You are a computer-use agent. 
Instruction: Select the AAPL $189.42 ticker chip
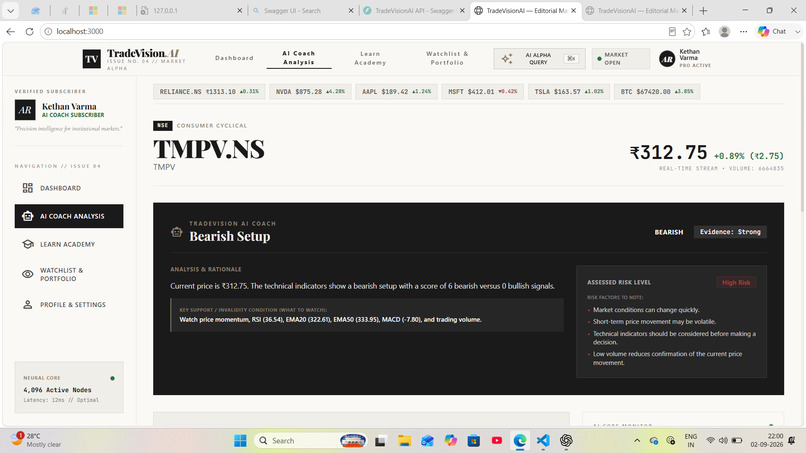coord(396,92)
